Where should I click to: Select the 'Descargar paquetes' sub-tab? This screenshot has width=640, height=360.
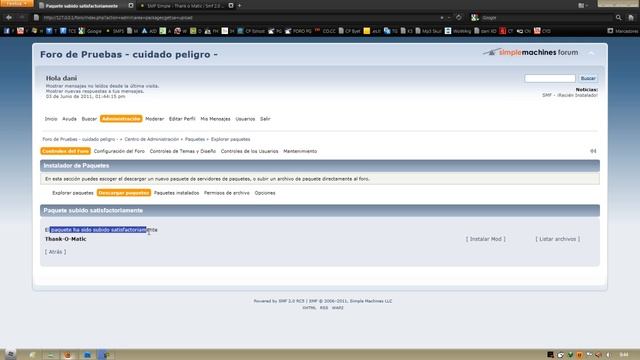[x=124, y=193]
